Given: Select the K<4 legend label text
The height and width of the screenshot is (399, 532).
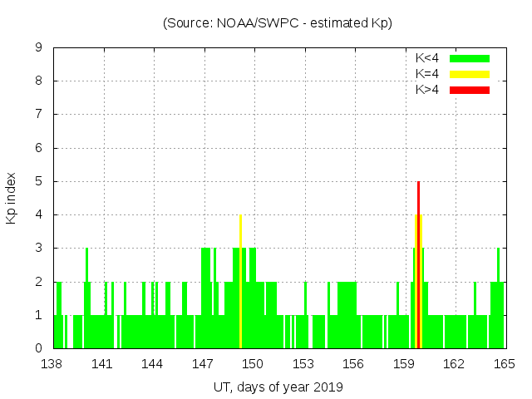Looking at the screenshot, I should [x=427, y=58].
